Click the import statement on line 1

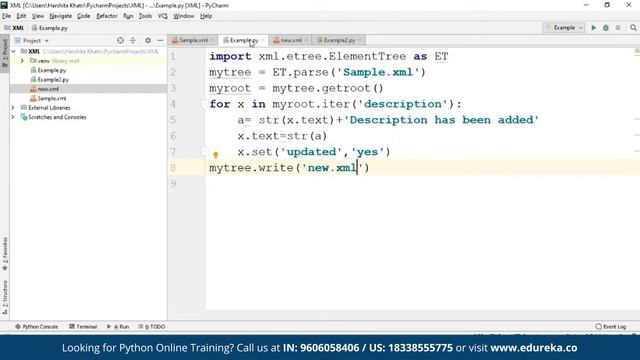coord(329,56)
